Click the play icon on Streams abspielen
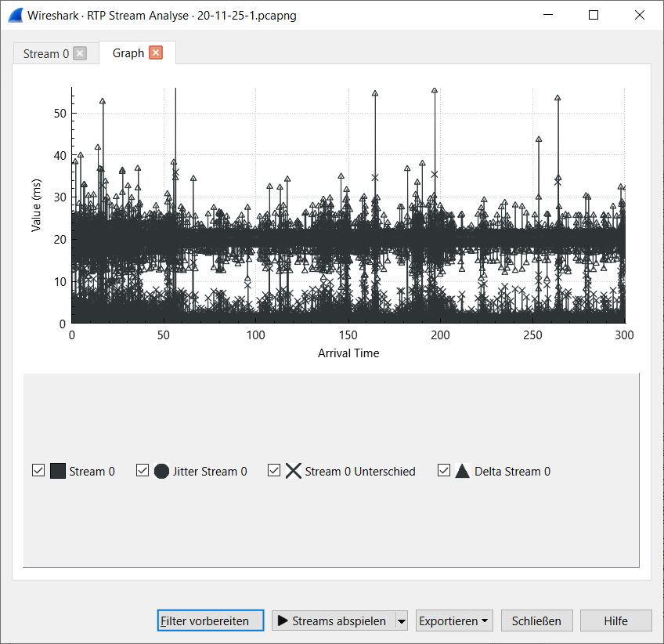This screenshot has width=664, height=644. tap(283, 620)
